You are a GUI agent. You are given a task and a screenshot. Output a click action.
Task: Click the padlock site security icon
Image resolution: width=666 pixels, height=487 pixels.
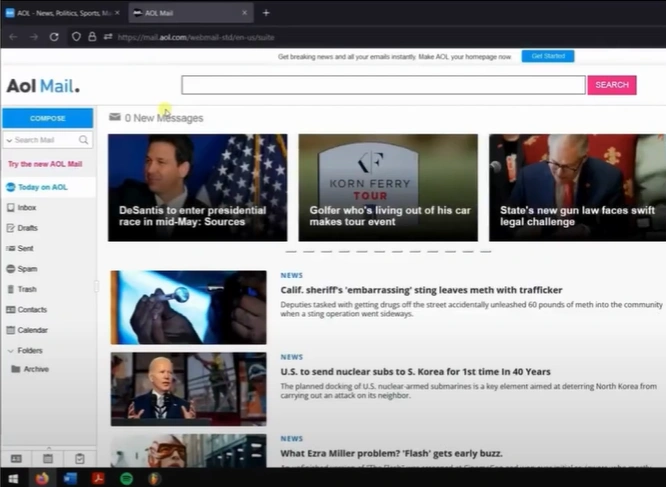coord(92,37)
